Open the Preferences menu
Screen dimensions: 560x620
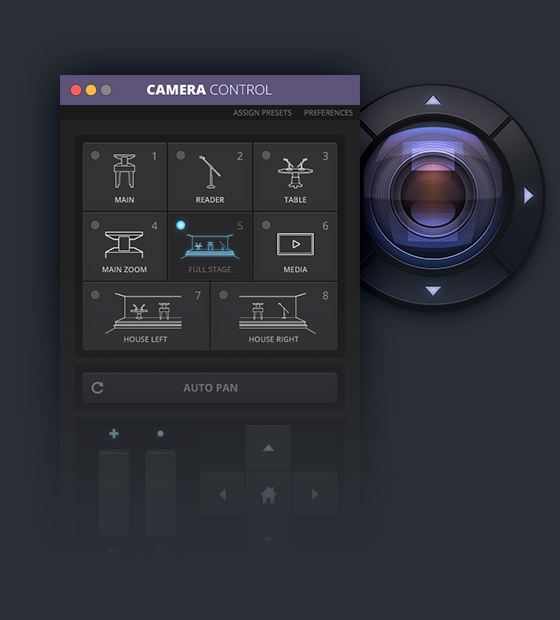(328, 113)
